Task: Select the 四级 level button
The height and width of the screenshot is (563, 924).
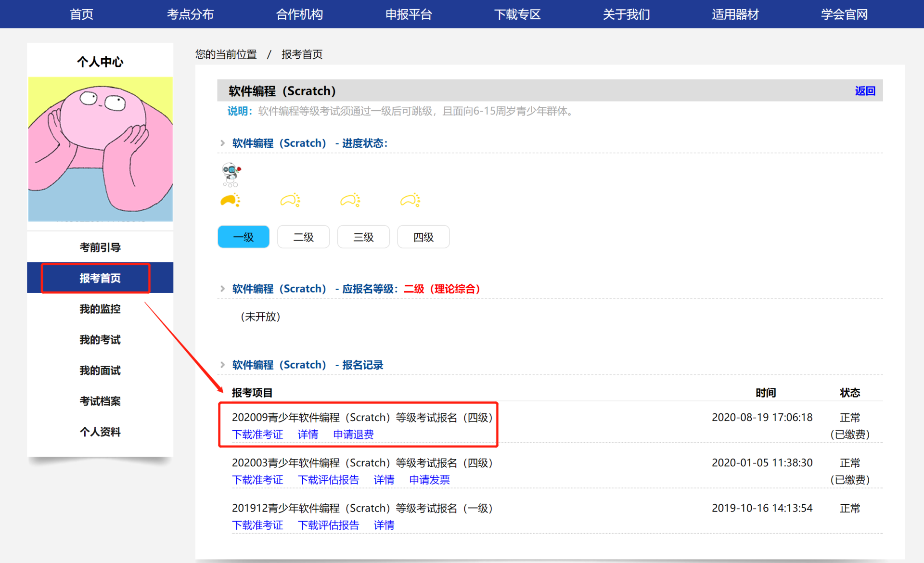Action: pos(423,237)
